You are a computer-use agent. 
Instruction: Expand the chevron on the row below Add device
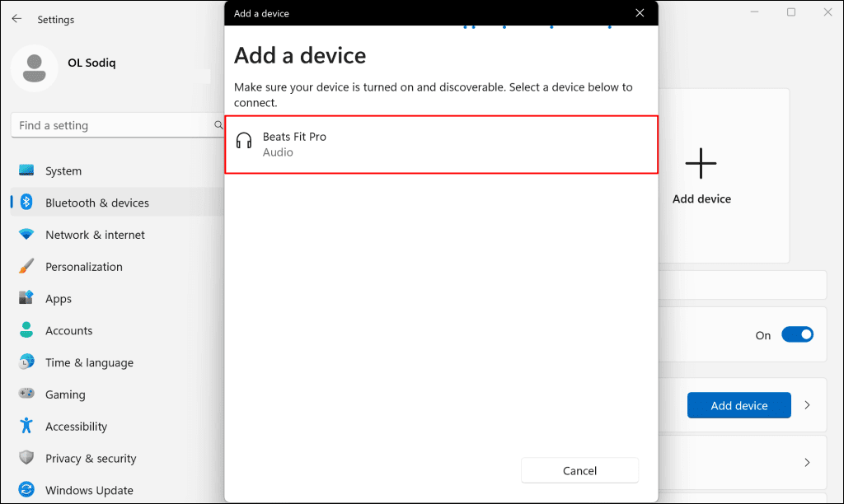(x=807, y=462)
